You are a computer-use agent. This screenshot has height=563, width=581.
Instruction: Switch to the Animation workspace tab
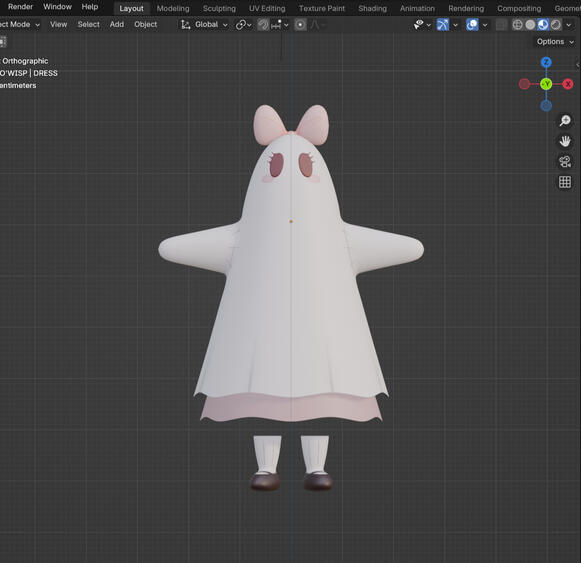(x=417, y=8)
